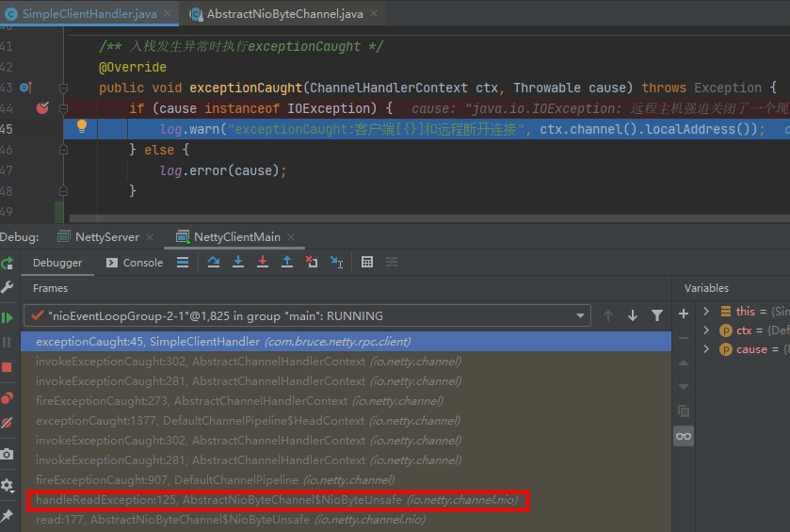
Task: Toggle show watches glasses icon
Action: point(684,436)
